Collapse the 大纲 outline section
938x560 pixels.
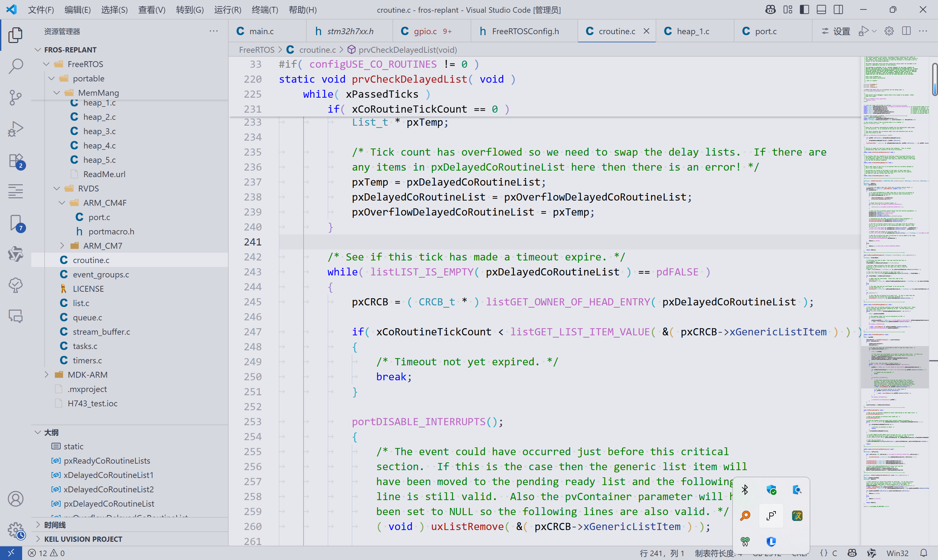pos(37,432)
